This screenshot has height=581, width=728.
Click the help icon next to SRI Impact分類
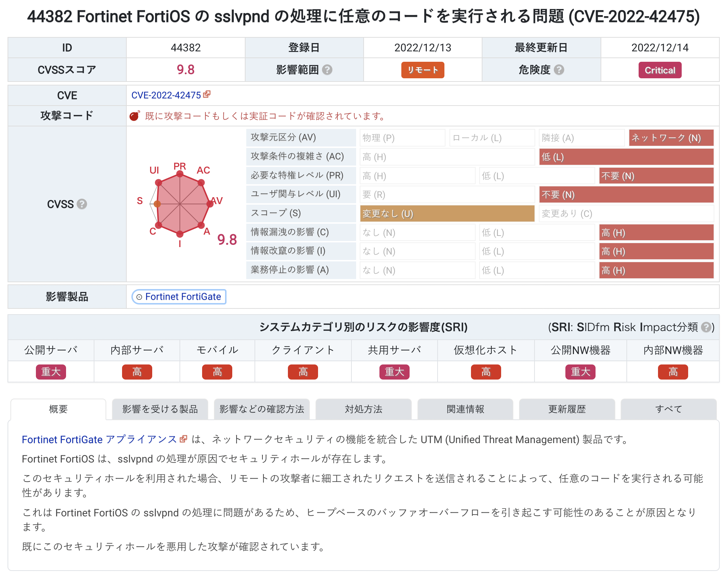[706, 327]
